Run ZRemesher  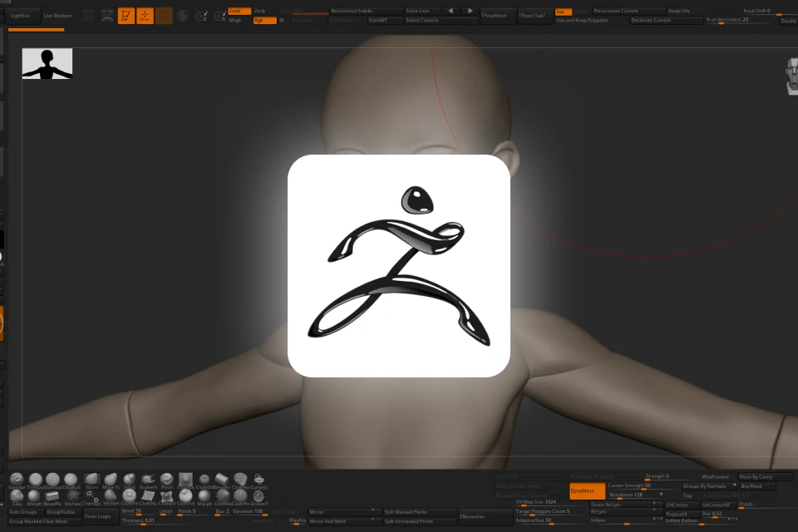click(x=485, y=516)
